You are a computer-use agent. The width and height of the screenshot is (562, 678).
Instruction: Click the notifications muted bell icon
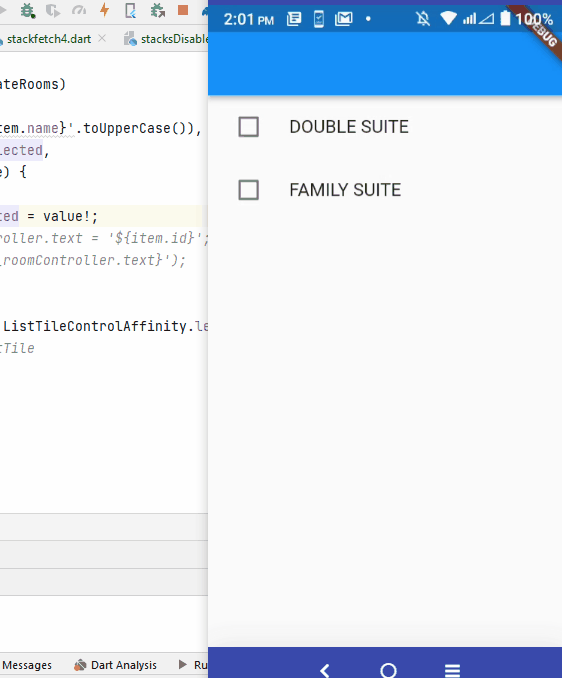coord(423,19)
